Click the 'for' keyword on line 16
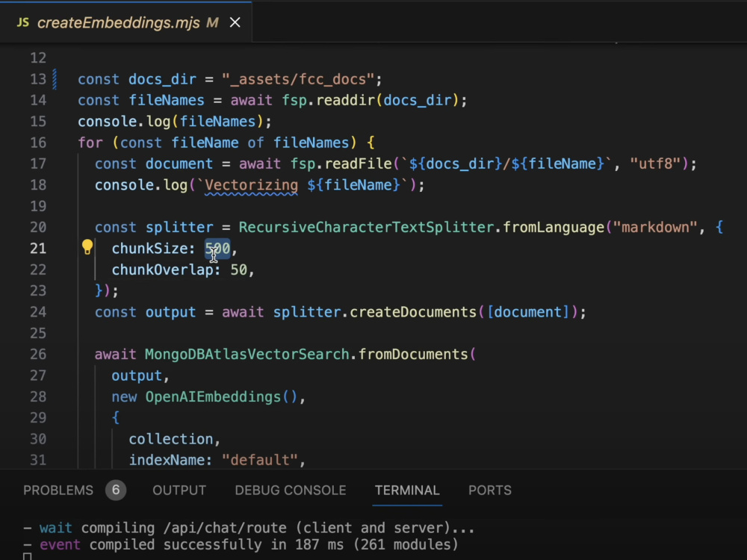Screen dimensions: 747x560 [90, 143]
